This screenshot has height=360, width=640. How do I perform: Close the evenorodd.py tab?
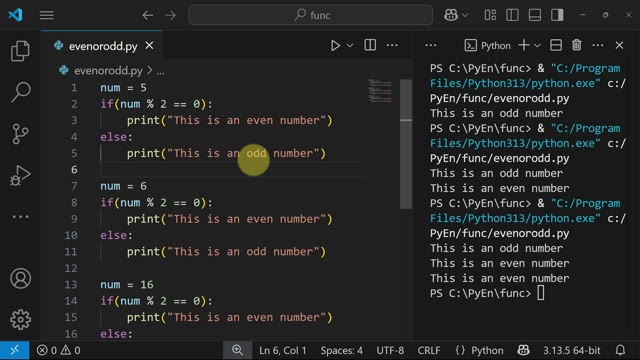coord(149,46)
